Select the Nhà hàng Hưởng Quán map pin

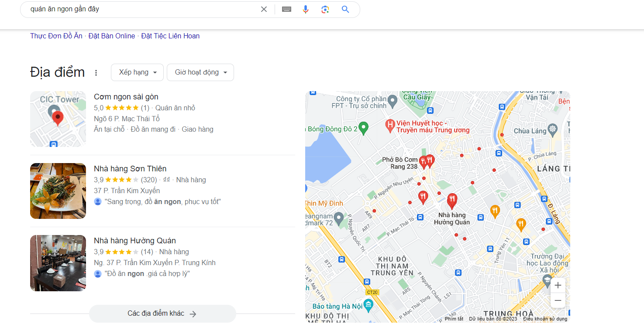click(x=452, y=201)
